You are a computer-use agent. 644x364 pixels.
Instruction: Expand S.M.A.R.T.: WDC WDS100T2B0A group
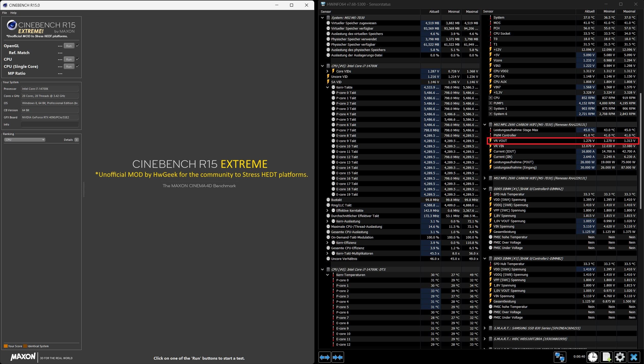tap(485, 339)
